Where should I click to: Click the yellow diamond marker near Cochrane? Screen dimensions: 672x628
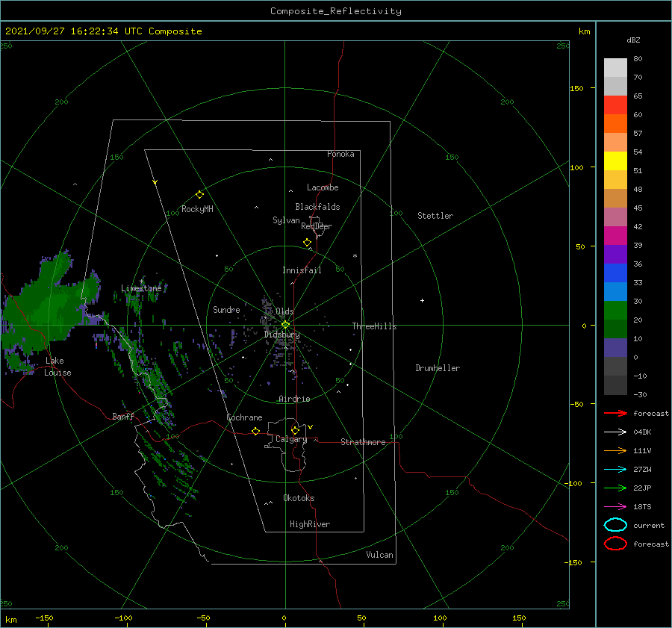256,432
